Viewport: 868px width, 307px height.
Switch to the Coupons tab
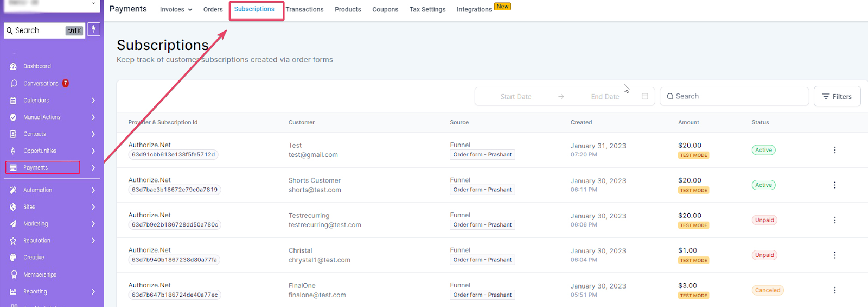pos(385,9)
